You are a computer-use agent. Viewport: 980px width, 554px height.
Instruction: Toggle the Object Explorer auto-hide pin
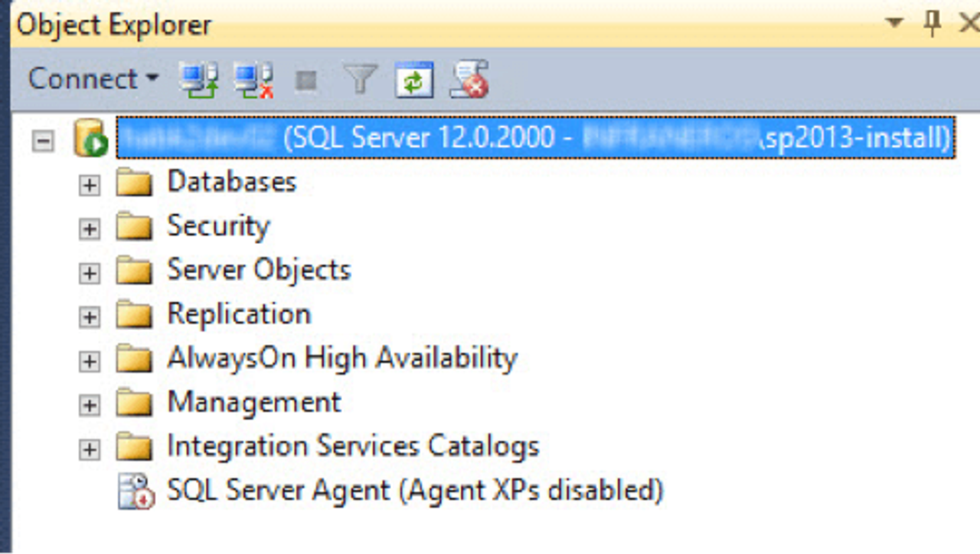point(932,23)
